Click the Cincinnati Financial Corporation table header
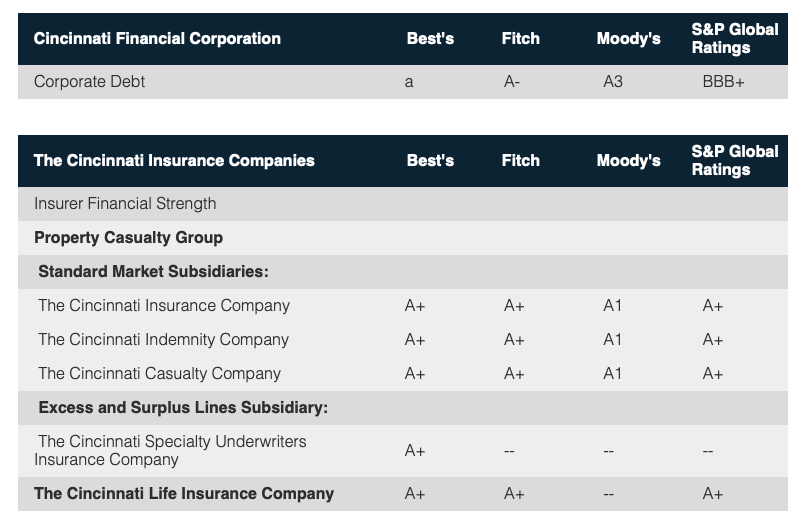This screenshot has height=524, width=807. (157, 39)
